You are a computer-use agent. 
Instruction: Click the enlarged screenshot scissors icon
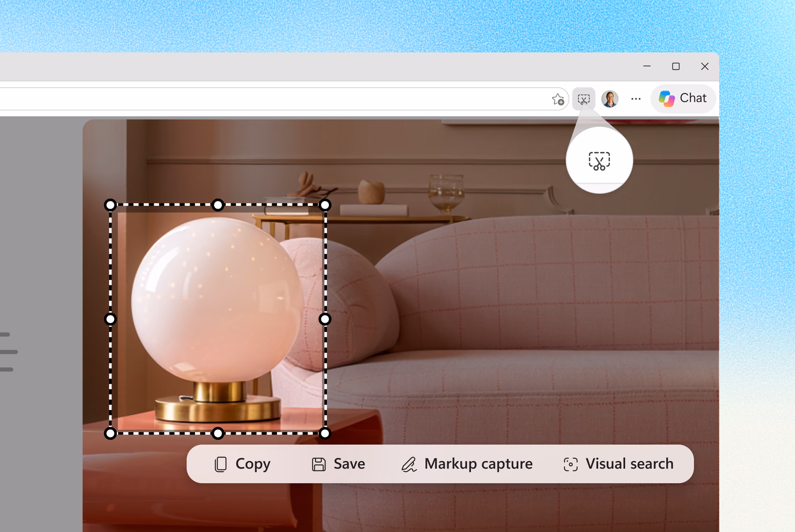[599, 161]
